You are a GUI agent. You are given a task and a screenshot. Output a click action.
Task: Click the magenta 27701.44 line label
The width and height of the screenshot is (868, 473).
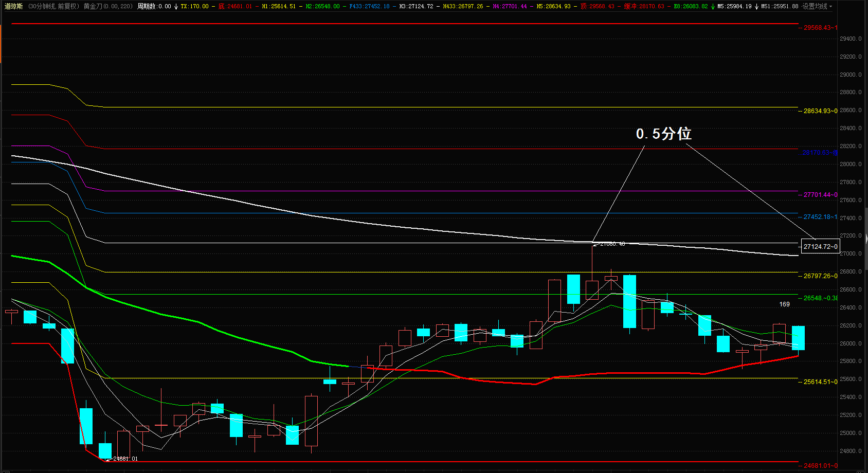pos(820,195)
